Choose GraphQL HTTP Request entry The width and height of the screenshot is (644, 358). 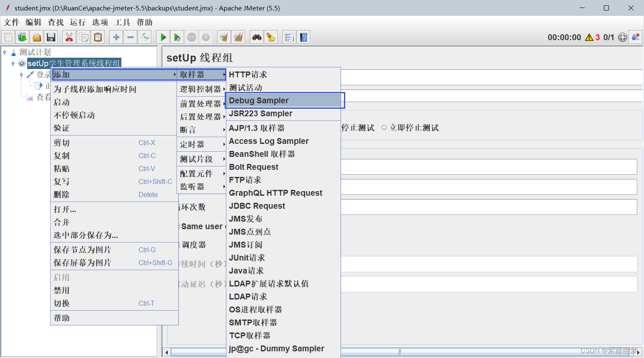(x=284, y=193)
